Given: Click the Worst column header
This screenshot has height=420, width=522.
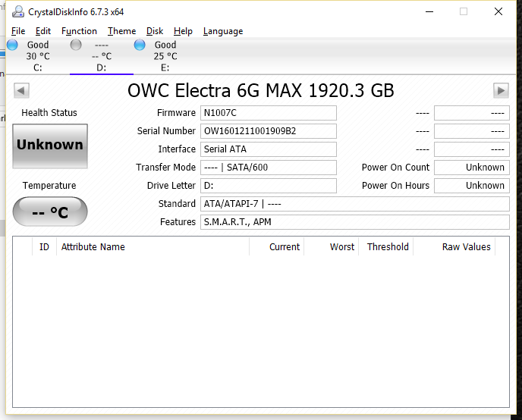Looking at the screenshot, I should coord(332,246).
